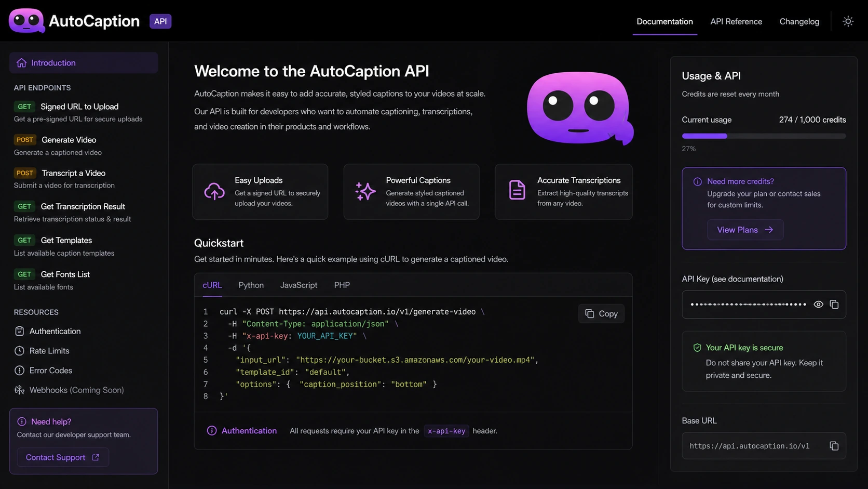
Task: Toggle light/dark theme sun icon
Action: (x=848, y=21)
